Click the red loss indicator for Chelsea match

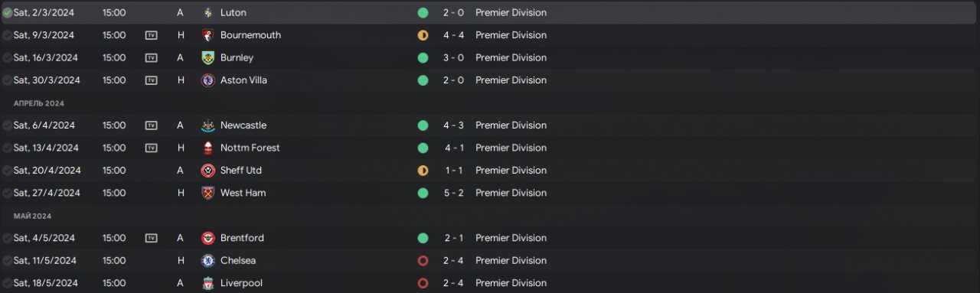423,261
